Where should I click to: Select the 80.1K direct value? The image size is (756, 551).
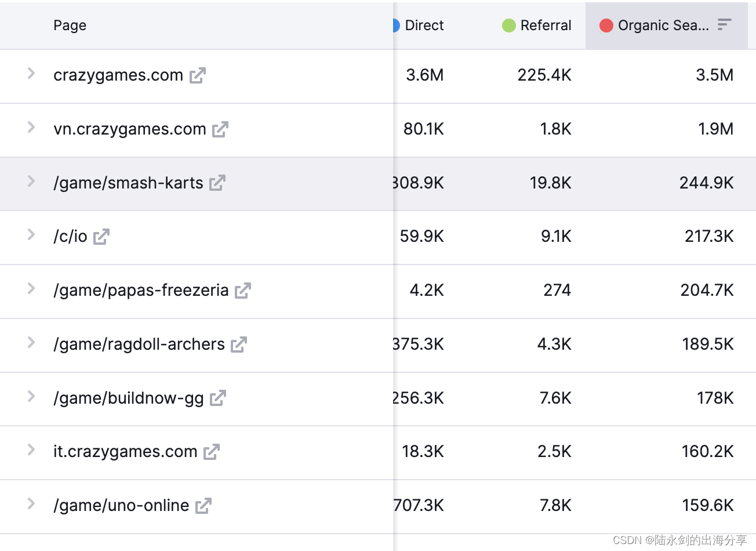click(x=424, y=129)
